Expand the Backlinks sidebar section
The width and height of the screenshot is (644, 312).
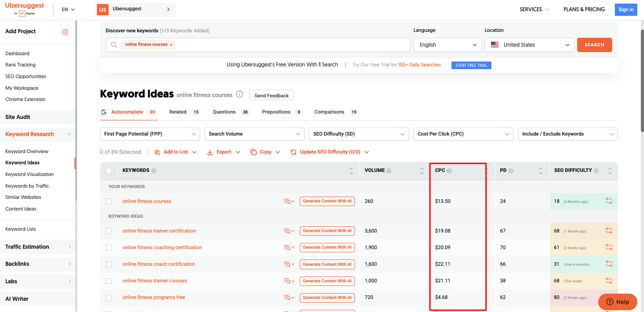pyautogui.click(x=38, y=264)
